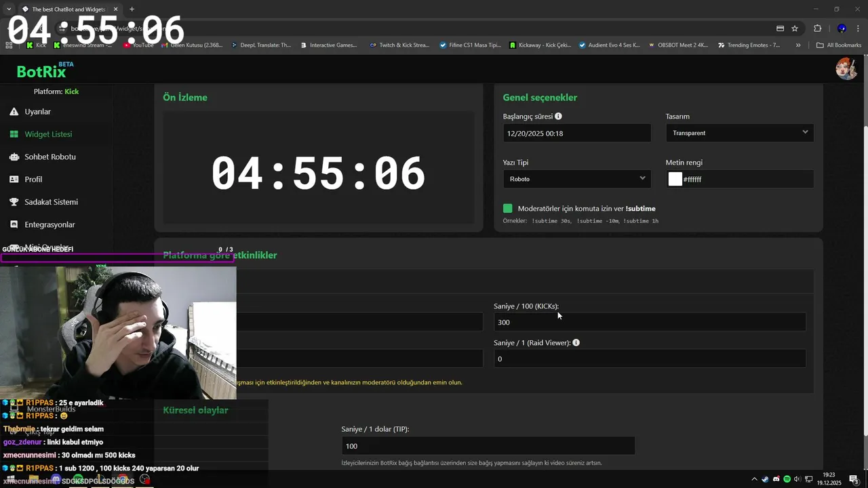The width and height of the screenshot is (868, 488).
Task: Click the Saniye / 100 (KICKs) field
Action: point(650,322)
